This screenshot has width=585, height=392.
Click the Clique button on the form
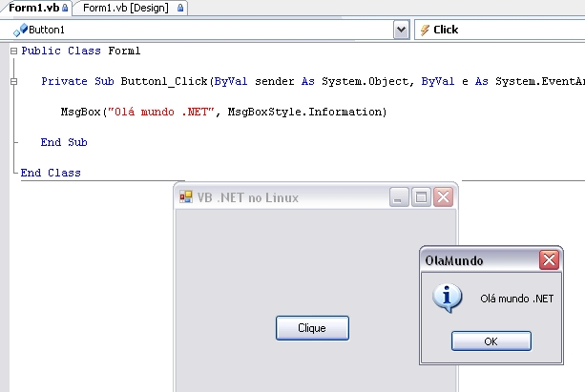click(312, 328)
